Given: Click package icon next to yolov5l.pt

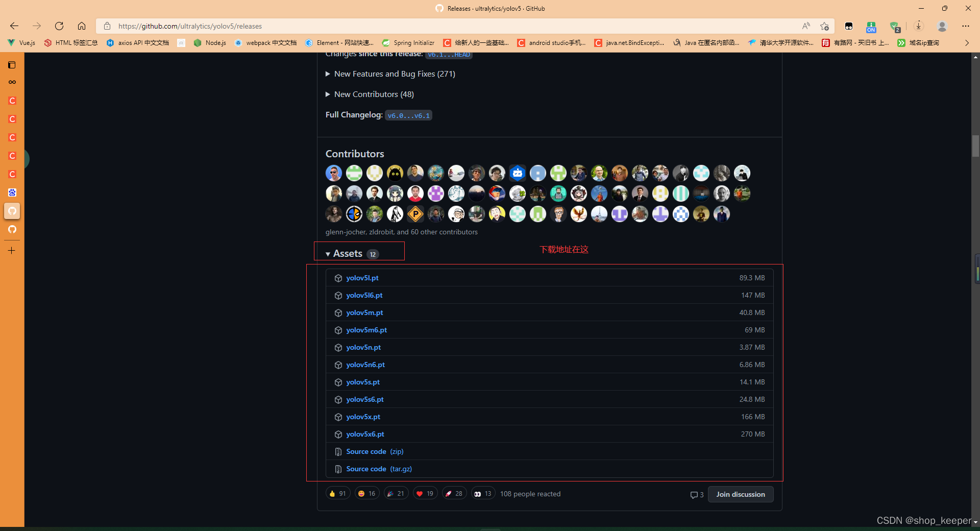Looking at the screenshot, I should [x=338, y=278].
